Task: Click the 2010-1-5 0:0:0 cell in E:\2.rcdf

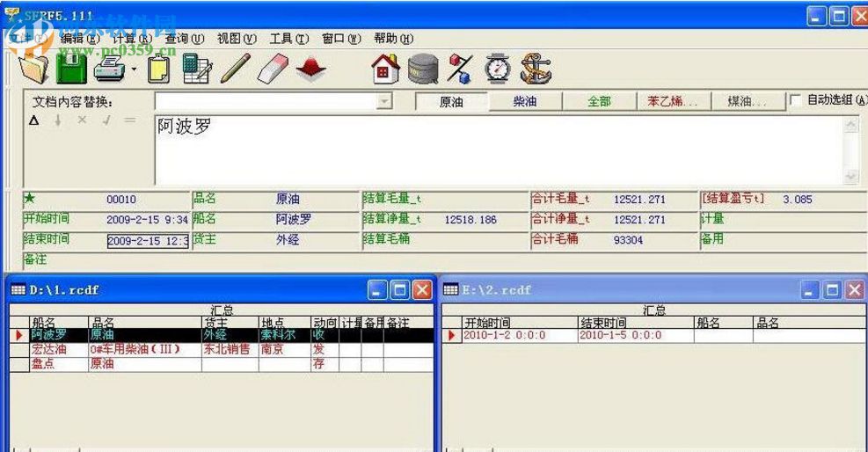Action: [636, 335]
